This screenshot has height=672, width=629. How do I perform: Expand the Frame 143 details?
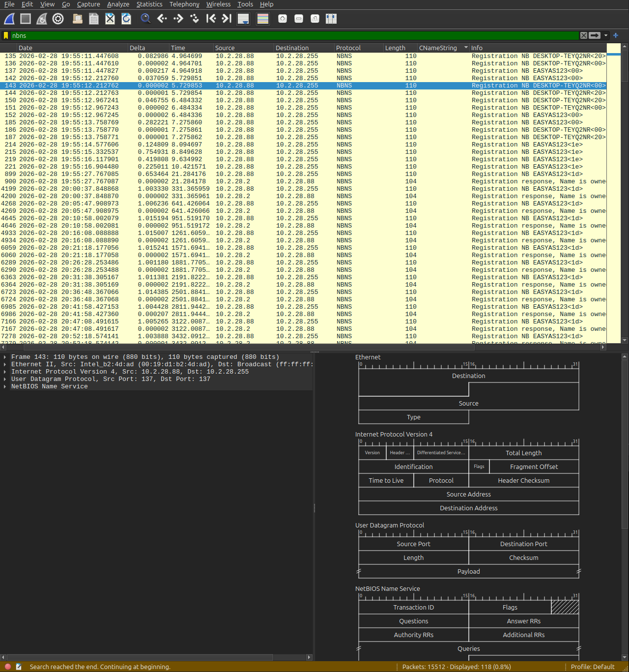(5, 357)
